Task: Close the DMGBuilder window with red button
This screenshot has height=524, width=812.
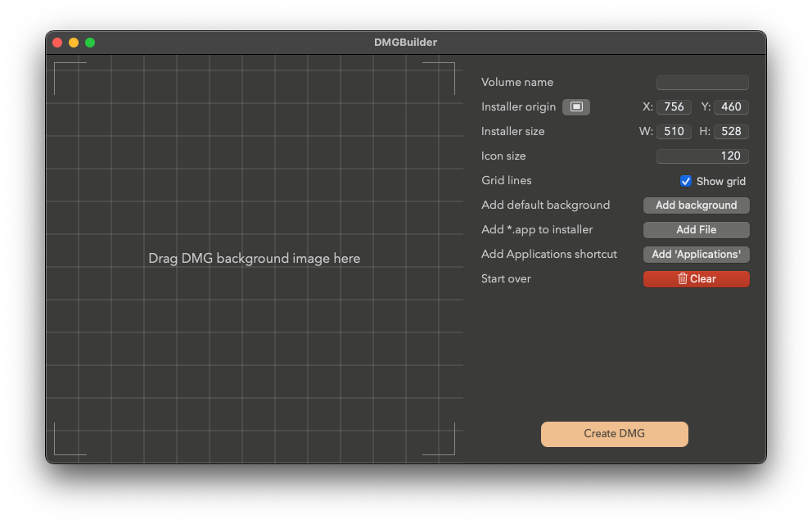Action: point(57,43)
